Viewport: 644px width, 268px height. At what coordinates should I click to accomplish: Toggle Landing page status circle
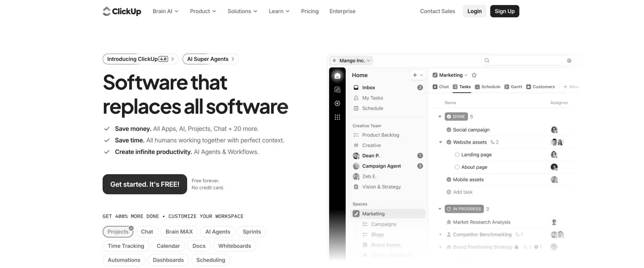tap(457, 154)
